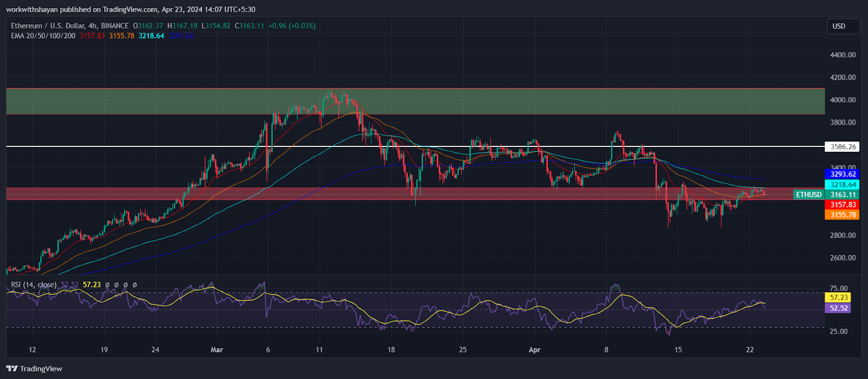
Task: Click the orange 3155.78 EMA 50 axis label
Action: pyautogui.click(x=842, y=215)
